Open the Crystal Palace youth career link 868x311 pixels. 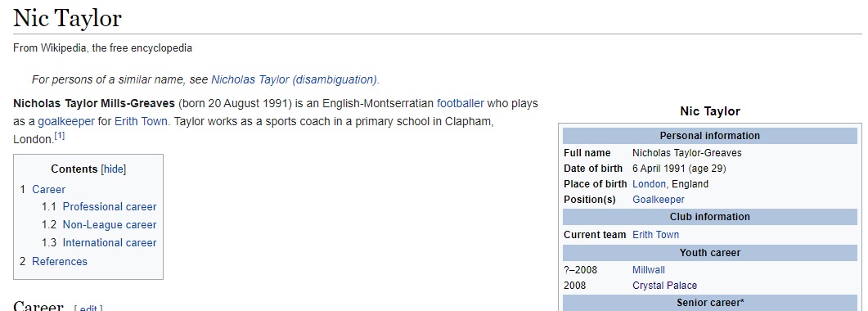coord(665,286)
